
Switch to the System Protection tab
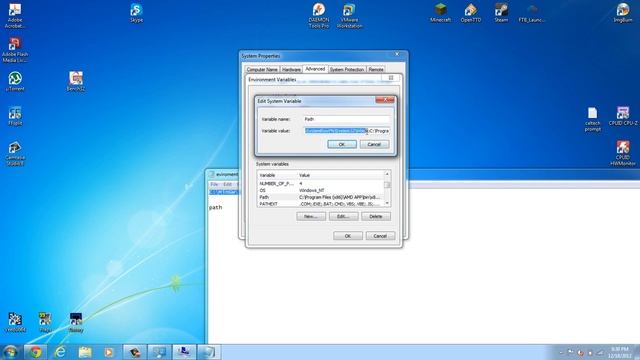347,69
